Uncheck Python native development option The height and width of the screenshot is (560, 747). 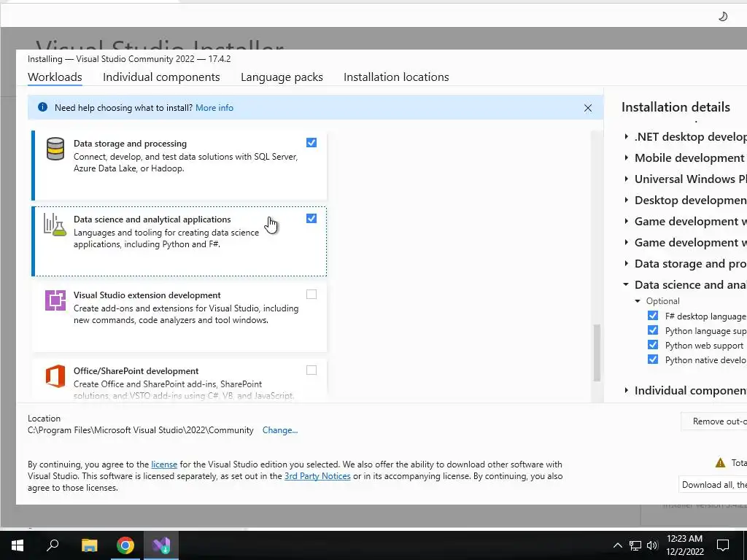tap(653, 359)
